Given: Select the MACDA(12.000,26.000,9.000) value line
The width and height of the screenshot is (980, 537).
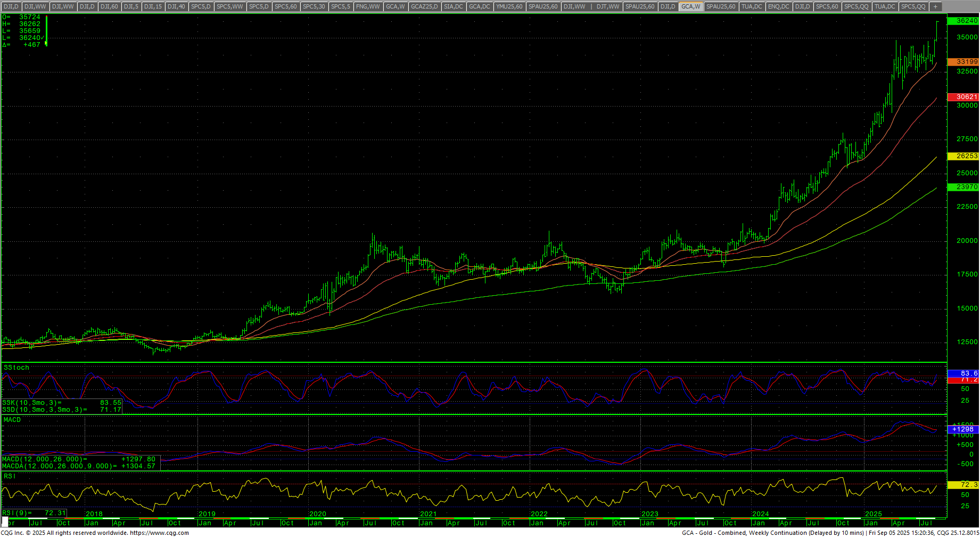Looking at the screenshot, I should [79, 466].
